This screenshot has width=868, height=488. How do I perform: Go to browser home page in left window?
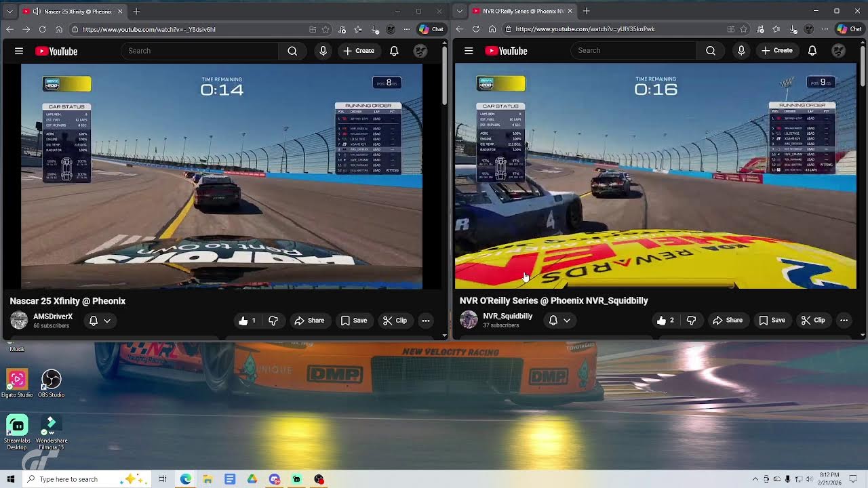(x=58, y=29)
